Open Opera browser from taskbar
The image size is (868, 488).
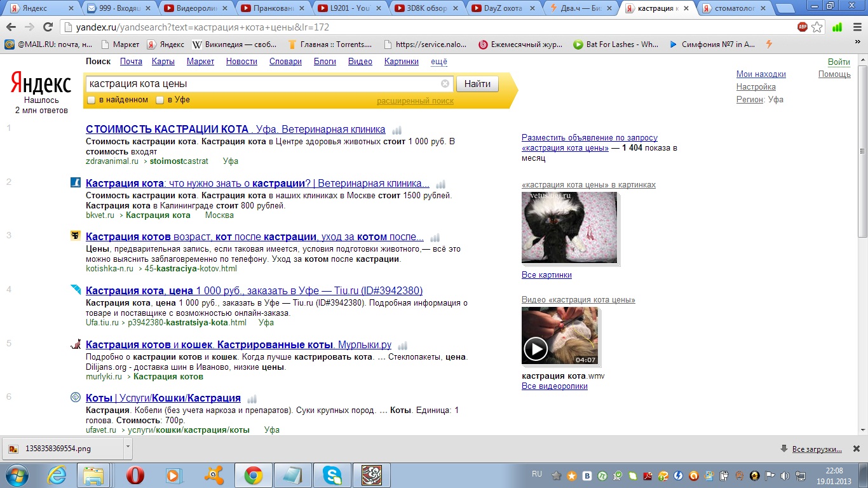point(135,475)
